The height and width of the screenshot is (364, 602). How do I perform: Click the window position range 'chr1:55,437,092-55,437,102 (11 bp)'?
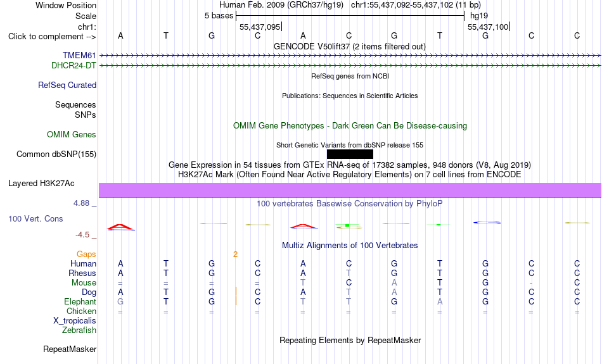tap(416, 5)
